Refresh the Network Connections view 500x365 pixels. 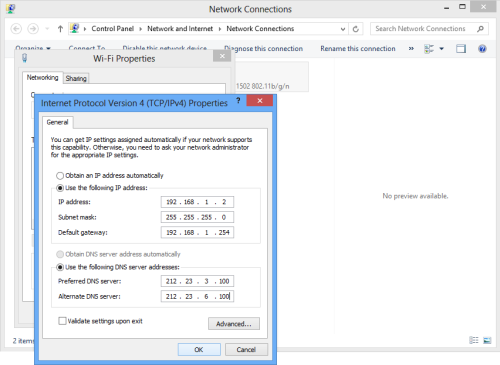tap(356, 29)
